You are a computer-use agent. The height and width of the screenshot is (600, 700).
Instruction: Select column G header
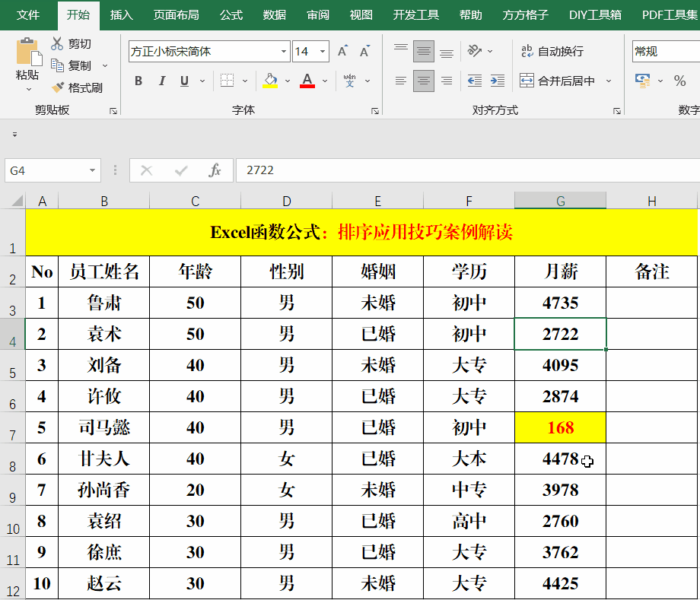pos(560,201)
